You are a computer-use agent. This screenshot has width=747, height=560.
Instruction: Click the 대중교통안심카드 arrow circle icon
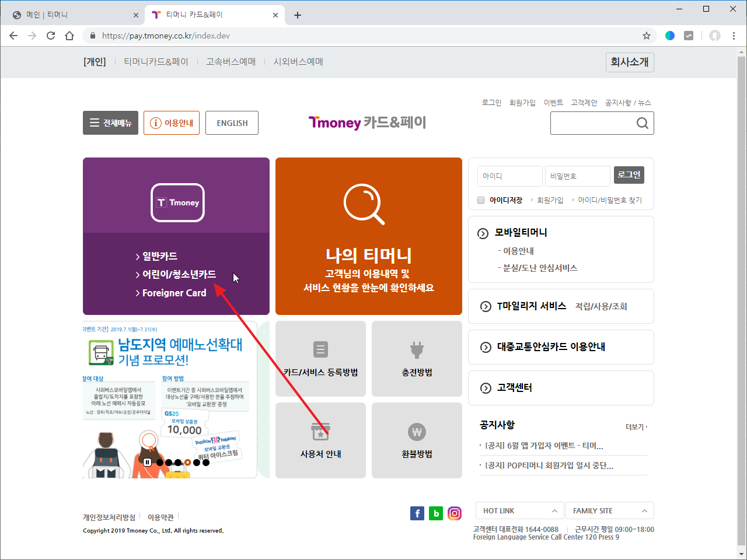coord(486,348)
